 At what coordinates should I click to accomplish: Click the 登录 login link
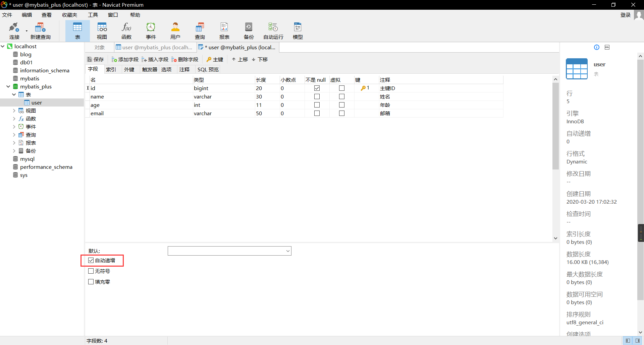coord(626,15)
